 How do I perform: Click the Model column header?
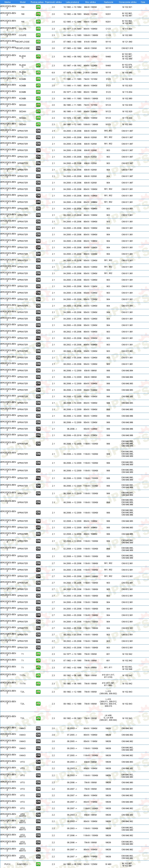23,2
